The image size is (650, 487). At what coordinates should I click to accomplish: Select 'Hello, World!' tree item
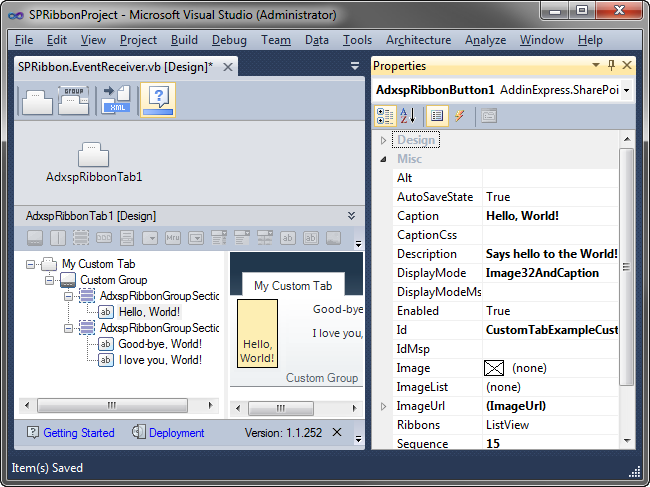coord(149,312)
